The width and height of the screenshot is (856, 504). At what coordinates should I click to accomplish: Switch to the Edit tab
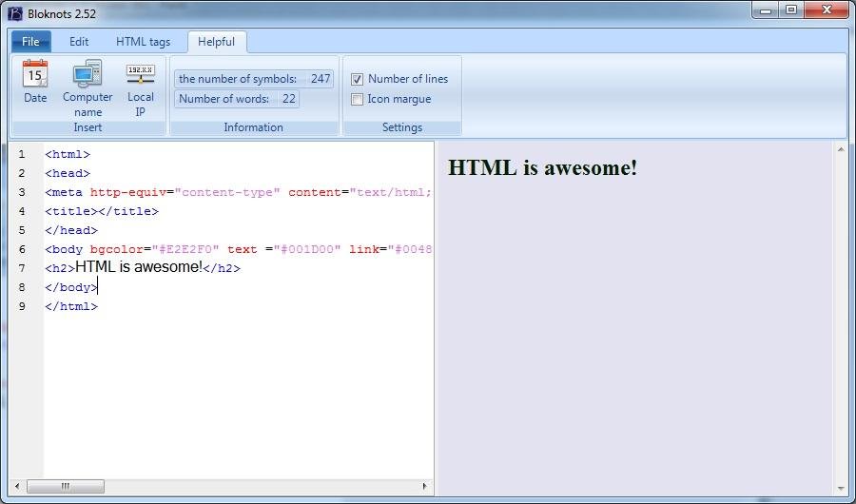[79, 42]
